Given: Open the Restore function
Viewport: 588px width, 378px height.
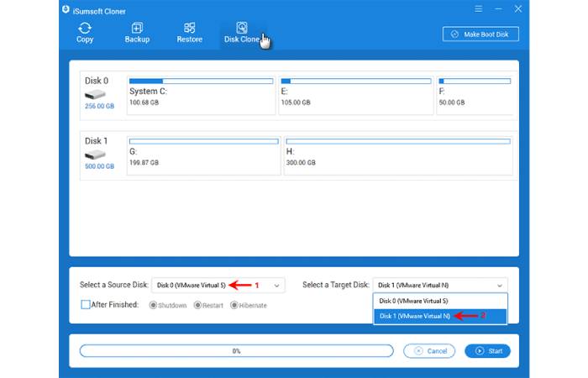Looking at the screenshot, I should [189, 33].
